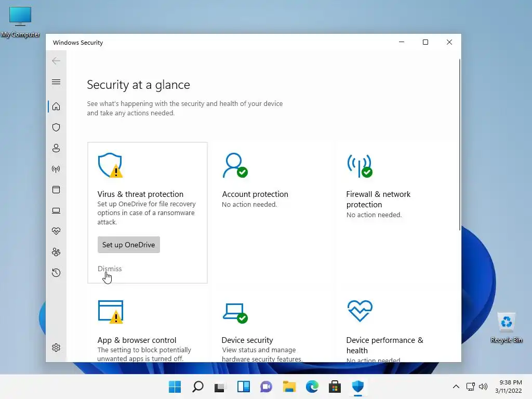The image size is (532, 399).
Task: Minimize the Windows Security window
Action: (x=402, y=42)
